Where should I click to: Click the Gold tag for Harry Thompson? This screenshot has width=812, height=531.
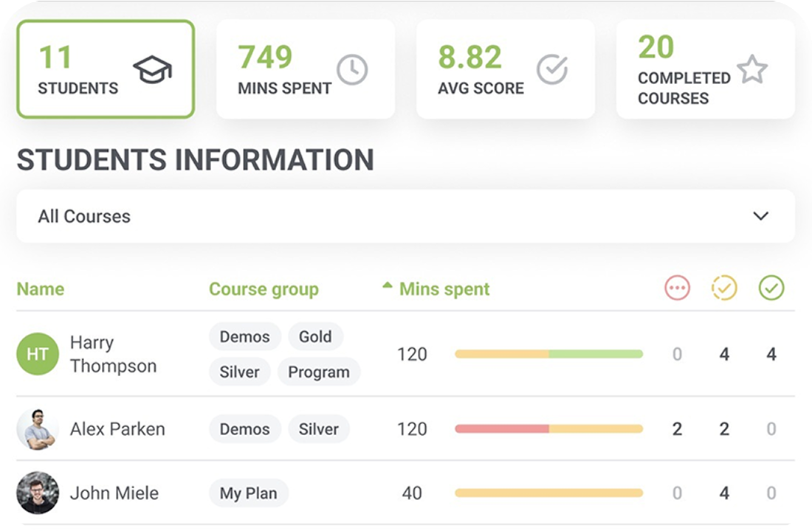click(x=315, y=337)
